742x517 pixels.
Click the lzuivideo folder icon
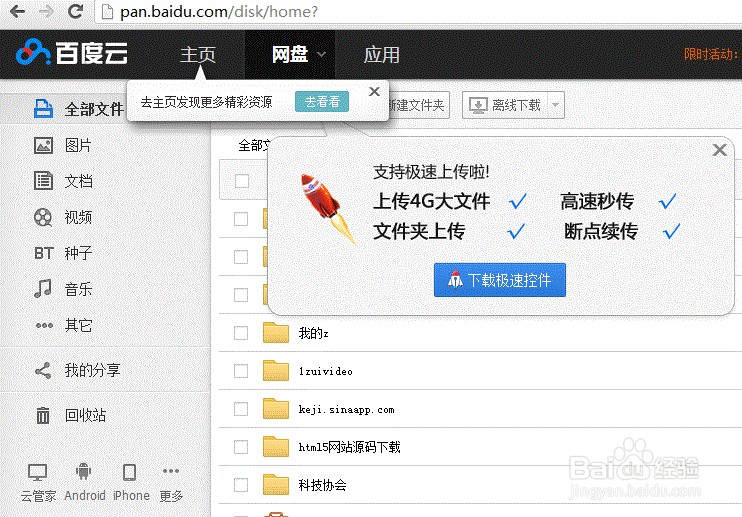(276, 370)
